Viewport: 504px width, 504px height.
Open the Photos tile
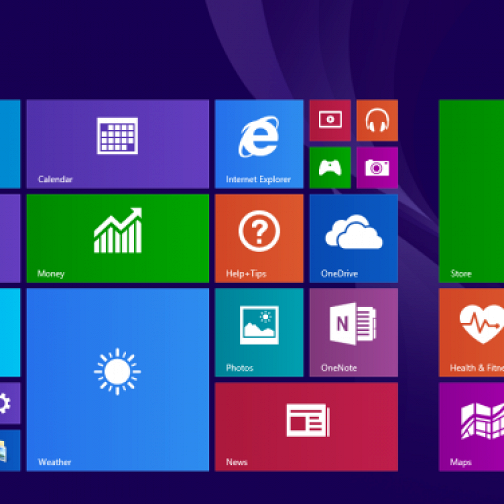259,333
